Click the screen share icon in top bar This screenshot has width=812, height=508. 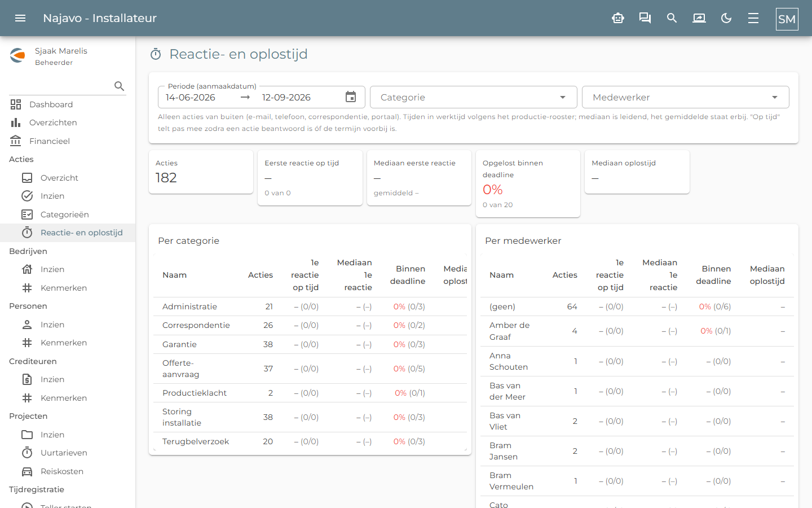(699, 18)
